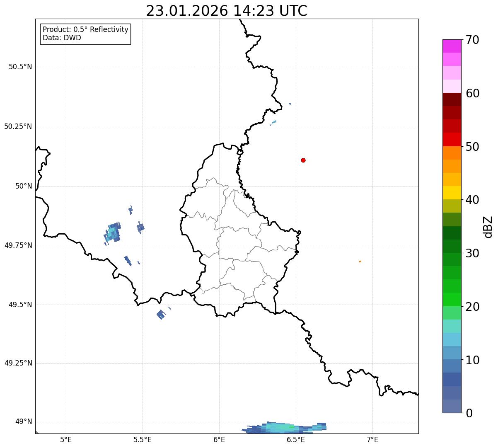Click the 49.75°N latitude label
Viewport: 498px width, 448px height.
18,246
